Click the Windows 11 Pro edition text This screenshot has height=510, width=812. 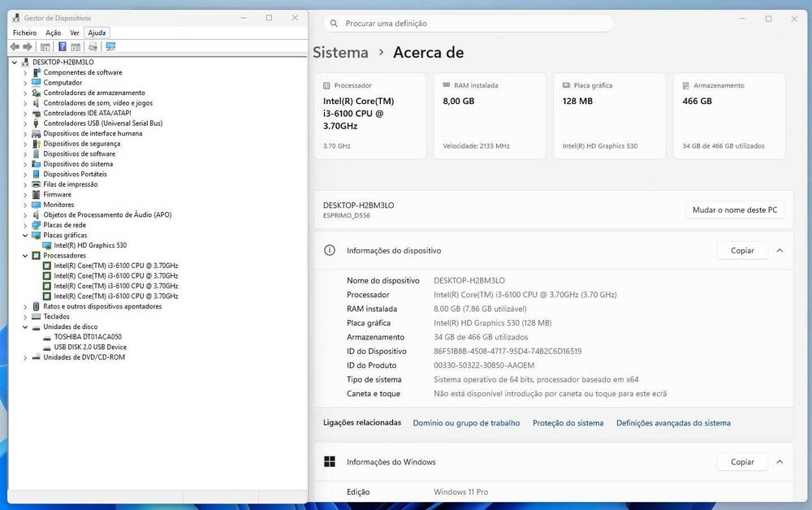461,492
